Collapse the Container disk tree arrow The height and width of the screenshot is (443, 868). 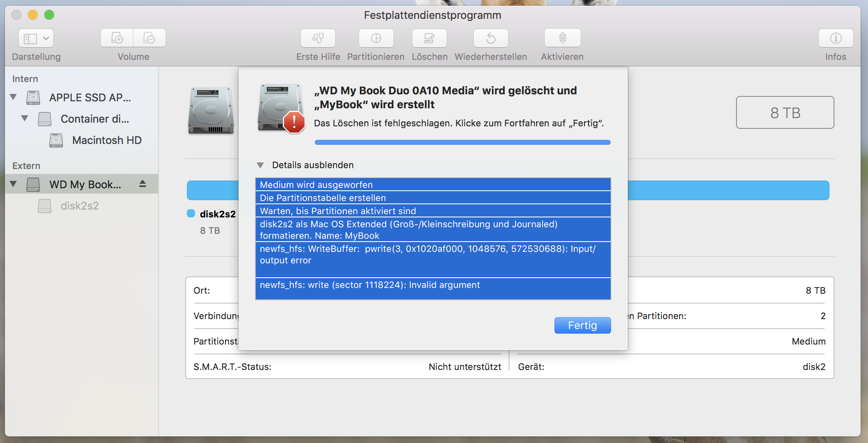pos(25,119)
